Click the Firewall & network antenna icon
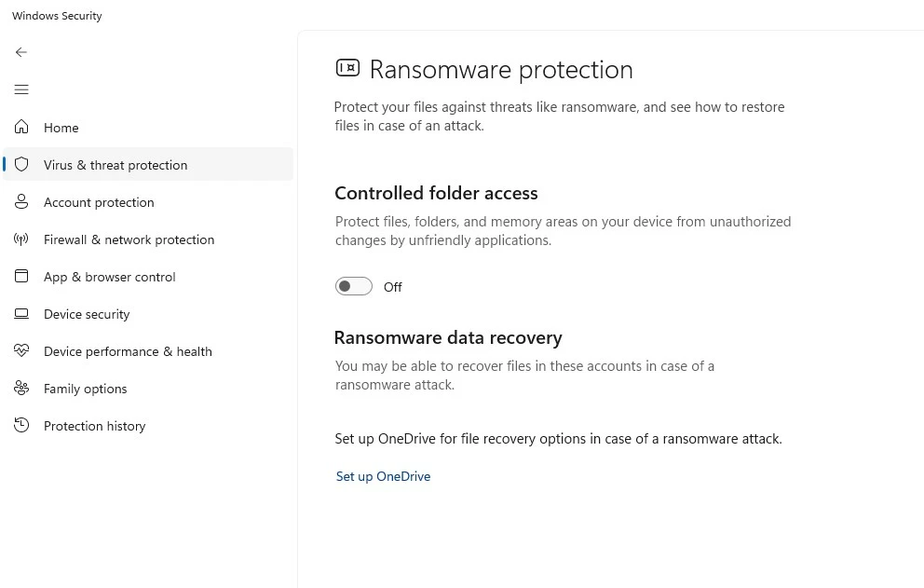 coord(21,239)
